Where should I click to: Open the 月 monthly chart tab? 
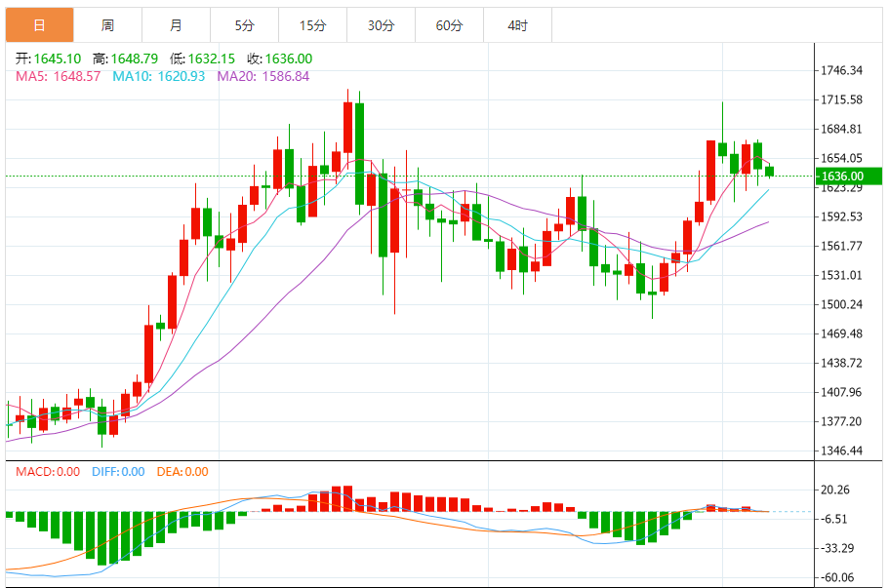(176, 25)
